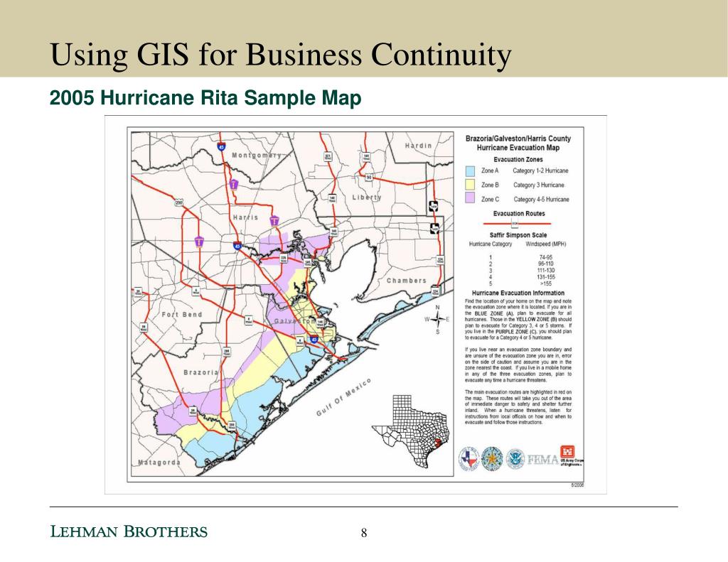Select the blue Zone A legend swatch
This screenshot has width=728, height=562.
470,171
